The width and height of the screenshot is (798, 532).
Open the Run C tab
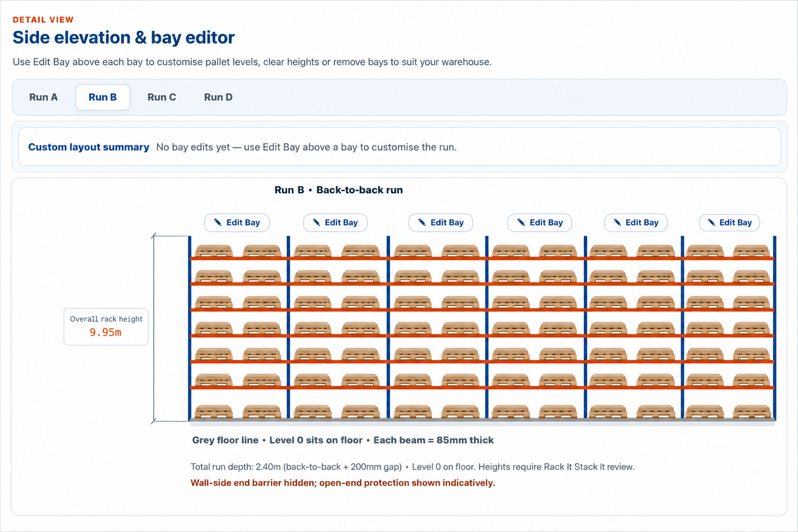[162, 97]
